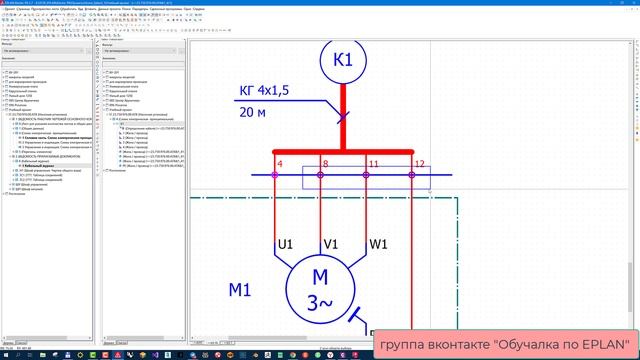Click horizontal scrollbar below drawing area
The image size is (640, 360).
tap(267, 338)
